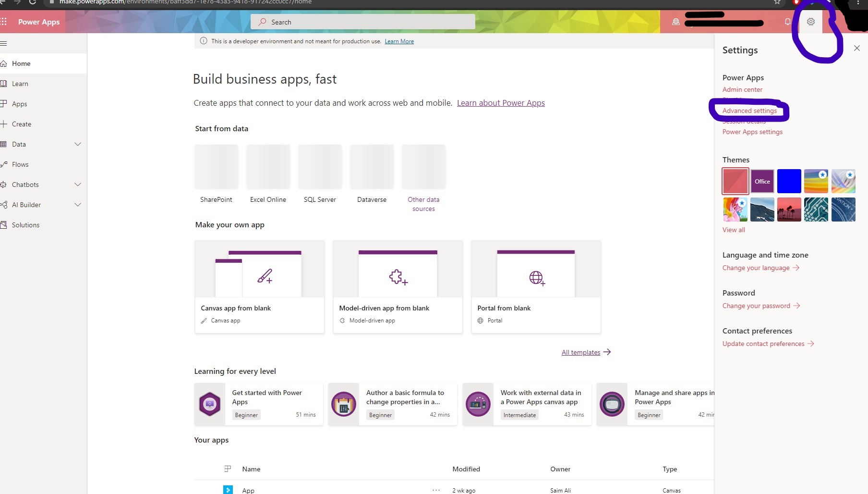Switch to the Learn navigation item
The width and height of the screenshot is (868, 494).
[20, 83]
